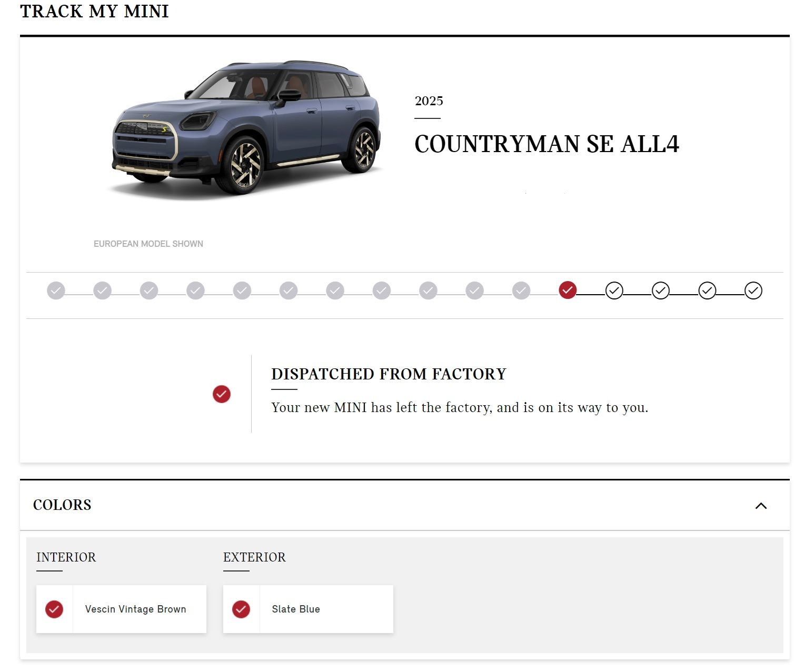Click the COLORS section header title
Viewport: 804px width, 672px height.
pos(62,505)
